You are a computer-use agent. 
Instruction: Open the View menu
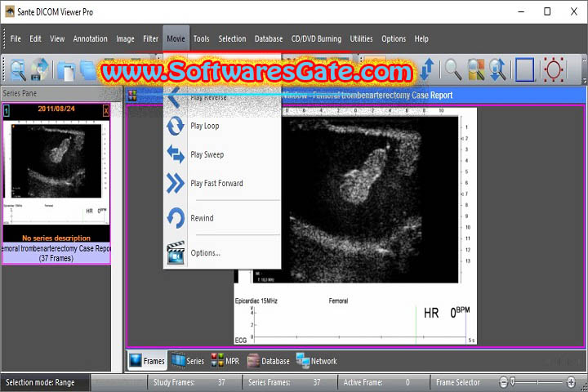57,38
